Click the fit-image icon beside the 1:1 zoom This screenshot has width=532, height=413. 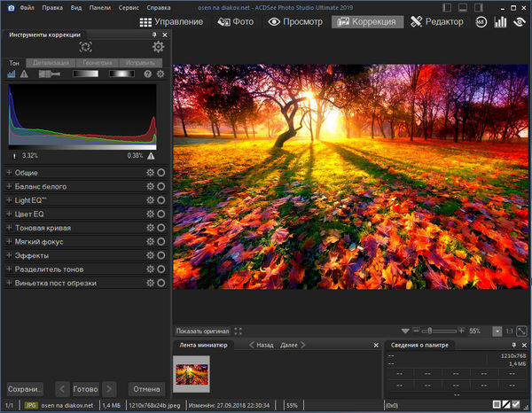coord(521,331)
